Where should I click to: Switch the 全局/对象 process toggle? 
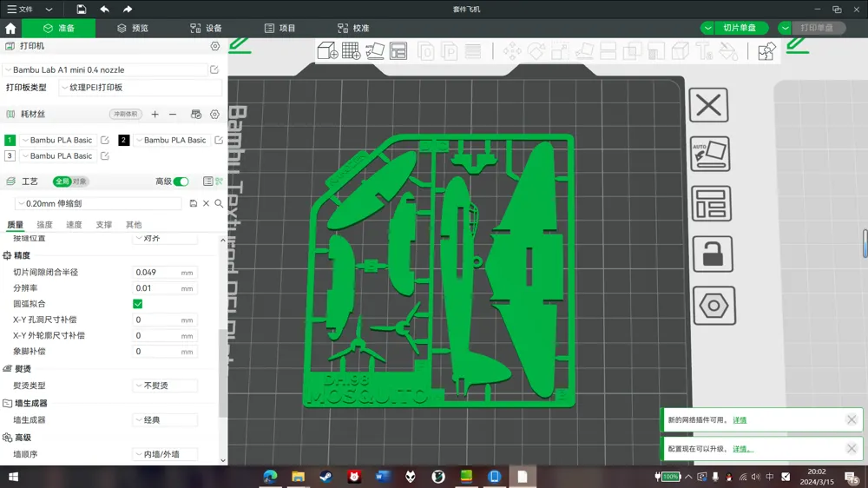[x=70, y=181]
